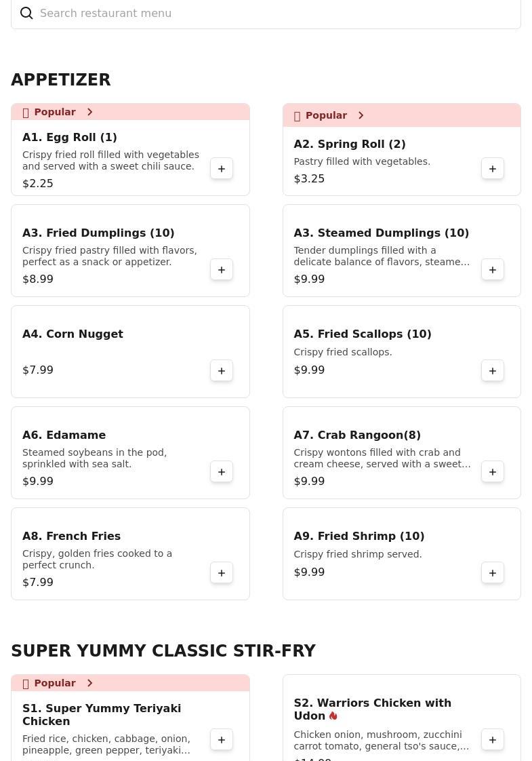
Task: Add A4. Corn Nugget with plus icon
Action: (x=222, y=371)
